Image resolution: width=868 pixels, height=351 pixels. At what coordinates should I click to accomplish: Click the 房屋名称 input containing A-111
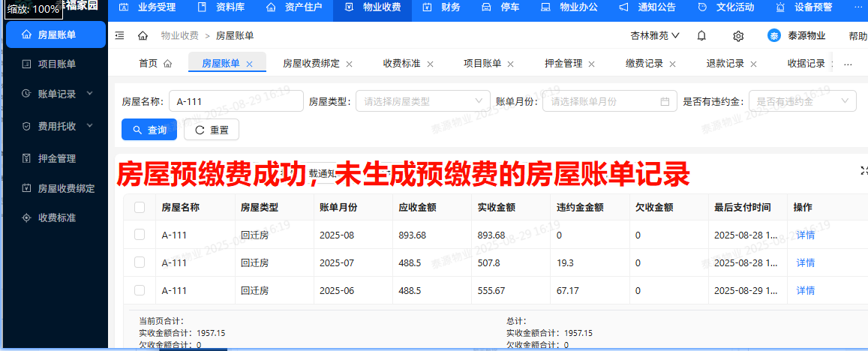pos(236,101)
